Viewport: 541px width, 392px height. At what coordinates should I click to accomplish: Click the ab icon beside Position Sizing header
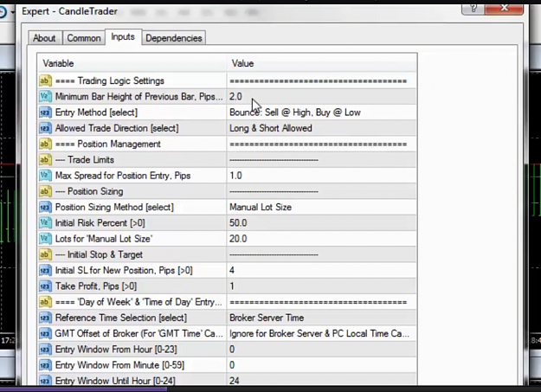coord(45,191)
